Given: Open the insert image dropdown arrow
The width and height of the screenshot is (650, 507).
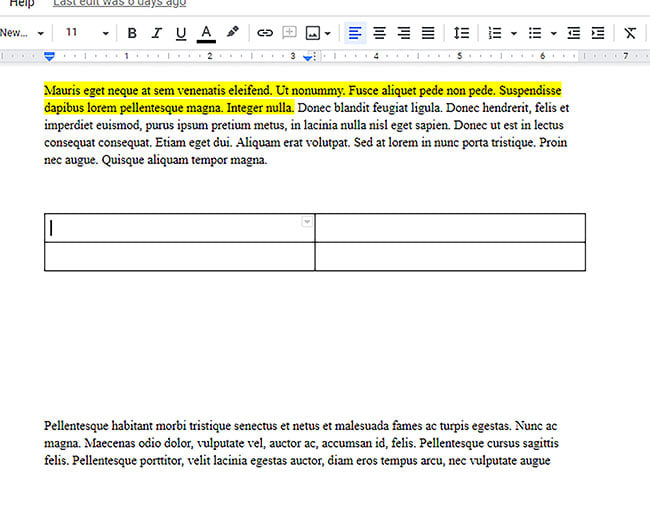Looking at the screenshot, I should pyautogui.click(x=328, y=33).
